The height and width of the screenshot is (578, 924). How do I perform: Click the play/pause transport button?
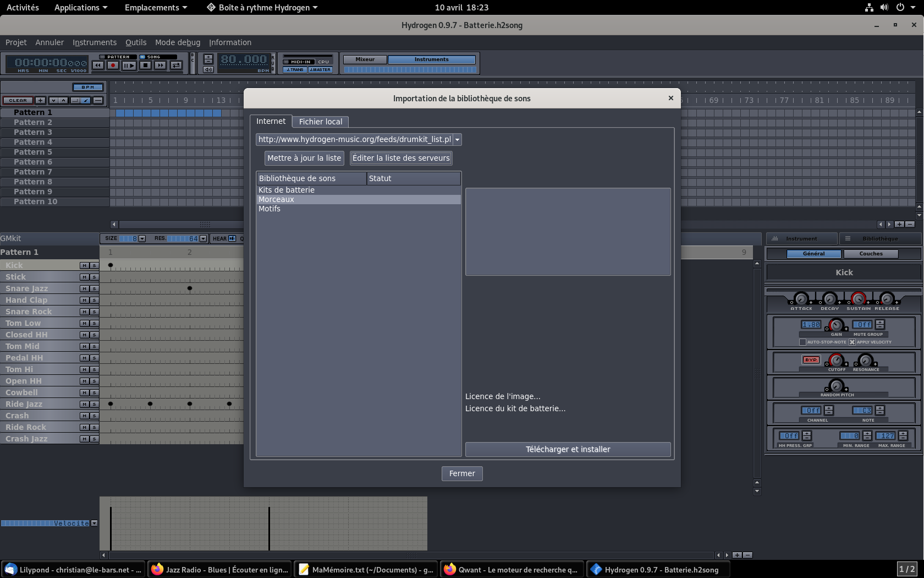click(x=129, y=66)
